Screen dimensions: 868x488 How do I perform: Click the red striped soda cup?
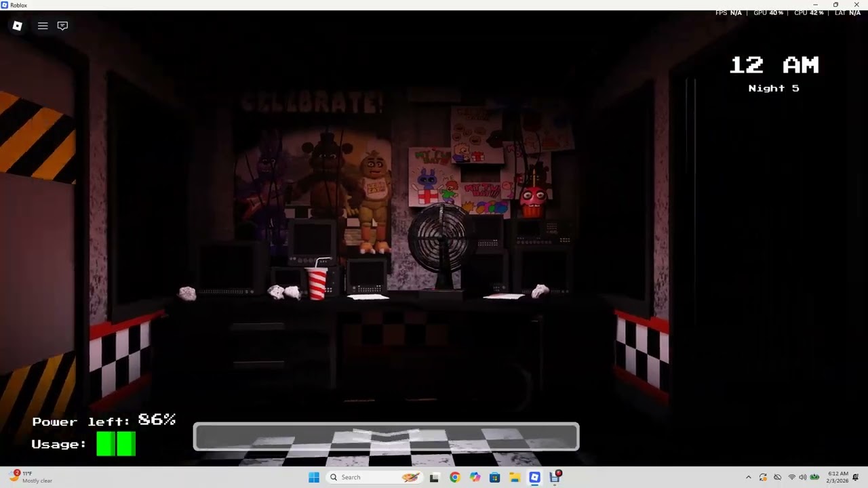[317, 283]
